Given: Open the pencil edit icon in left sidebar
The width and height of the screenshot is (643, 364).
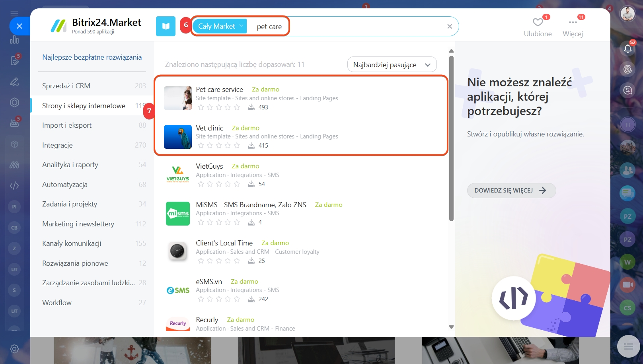Looking at the screenshot, I should [x=14, y=82].
